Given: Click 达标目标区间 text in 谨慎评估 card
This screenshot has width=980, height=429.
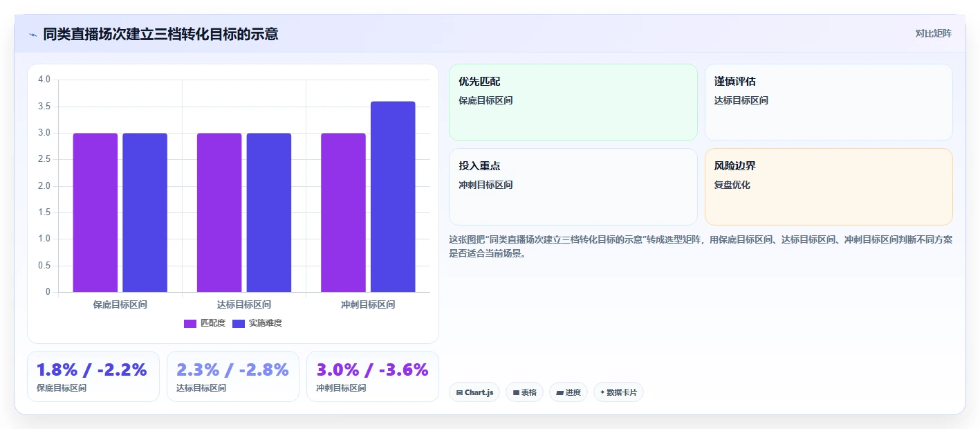Looking at the screenshot, I should [741, 100].
